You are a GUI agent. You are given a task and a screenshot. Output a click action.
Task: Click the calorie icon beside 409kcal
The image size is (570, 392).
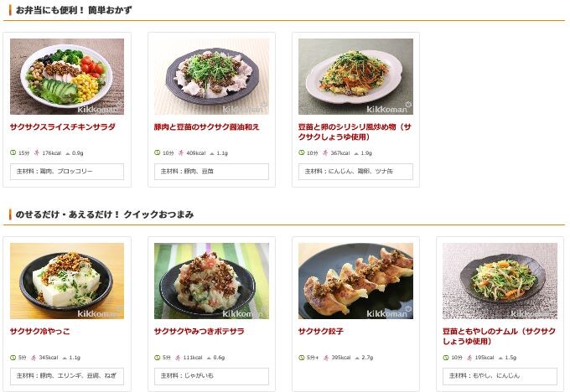(x=181, y=153)
